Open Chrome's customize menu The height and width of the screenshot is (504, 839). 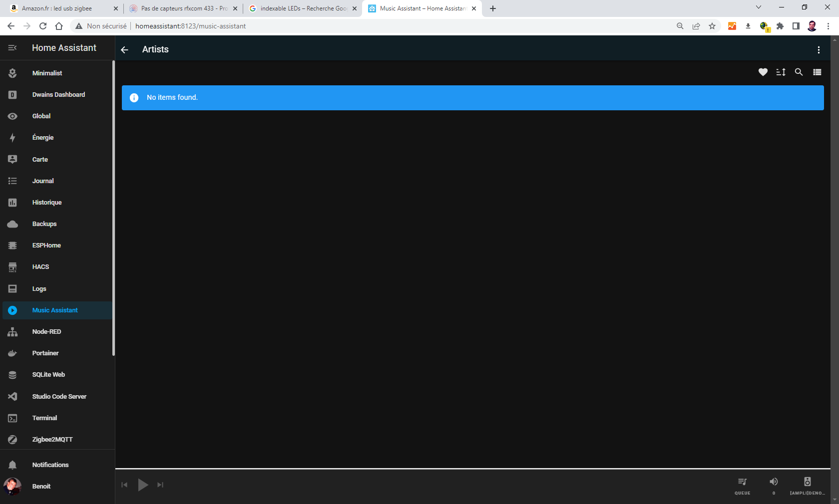coord(829,26)
